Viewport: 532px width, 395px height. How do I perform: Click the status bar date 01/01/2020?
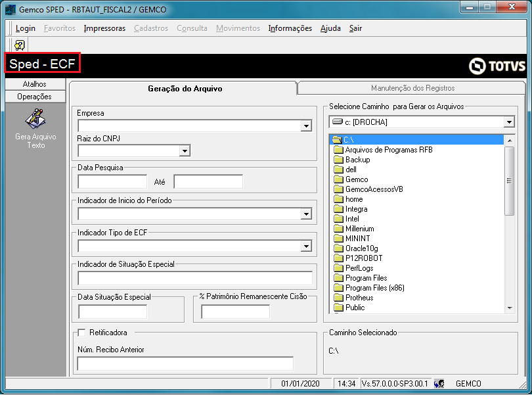pyautogui.click(x=301, y=384)
